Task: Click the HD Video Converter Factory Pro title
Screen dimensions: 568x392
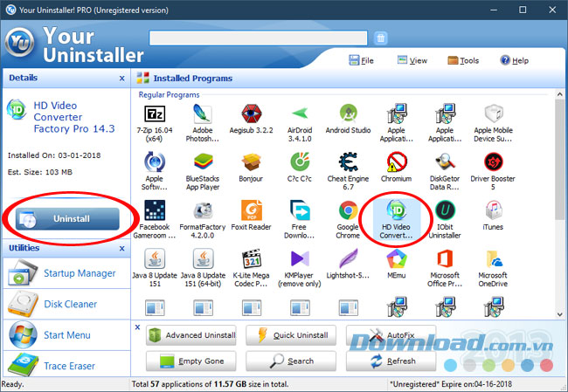Action: (74, 117)
